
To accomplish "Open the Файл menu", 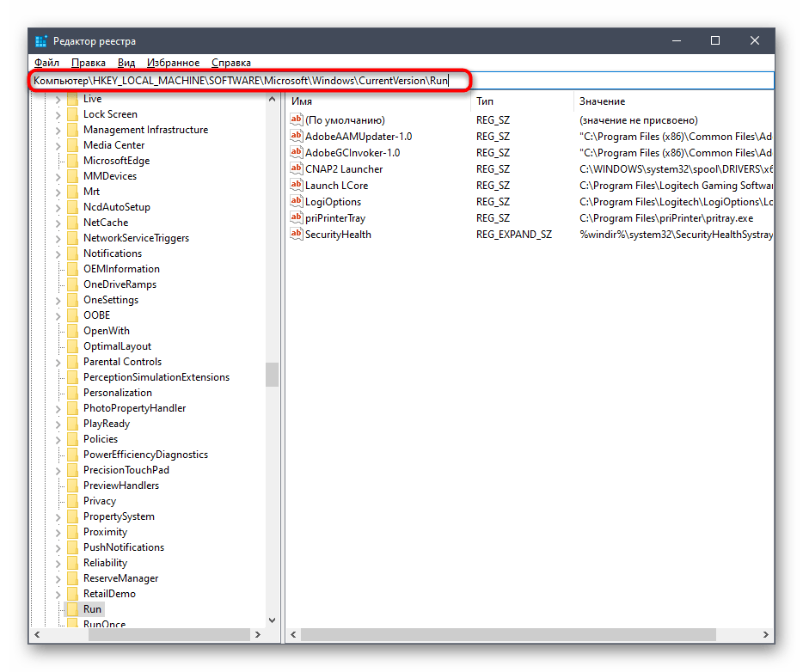I will click(x=46, y=63).
